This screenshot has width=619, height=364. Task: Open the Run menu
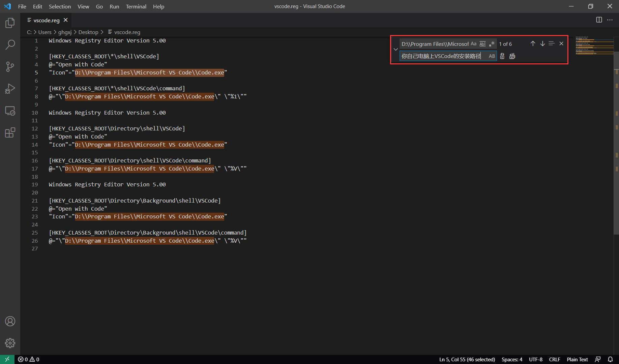point(114,6)
